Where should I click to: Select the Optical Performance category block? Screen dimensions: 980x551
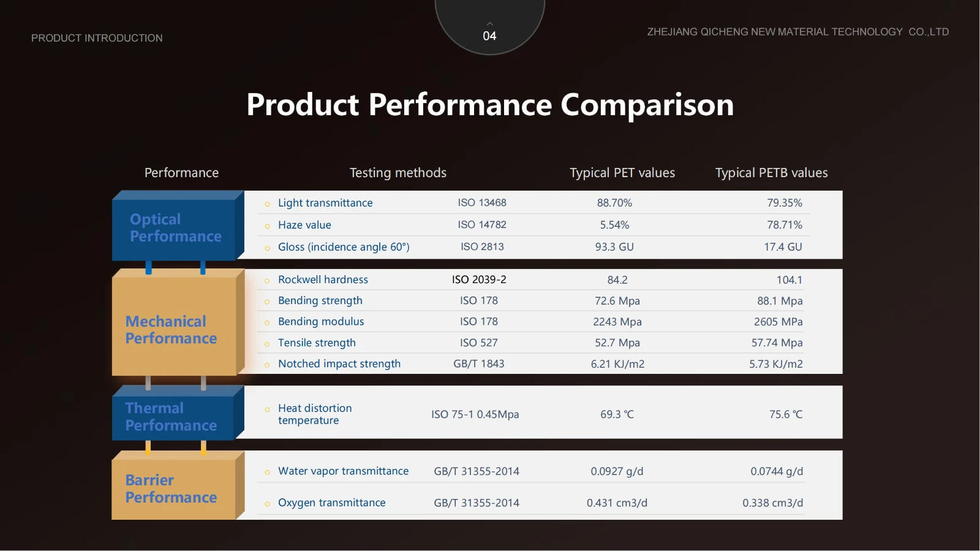(175, 228)
